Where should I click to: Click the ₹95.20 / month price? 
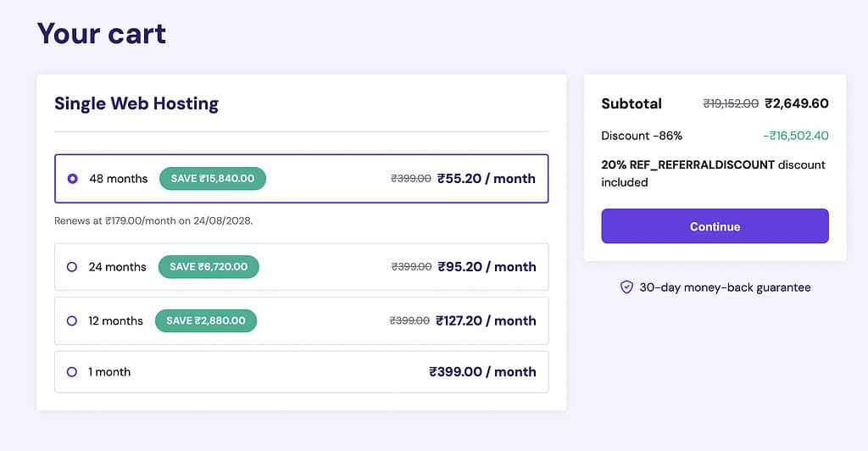pyautogui.click(x=487, y=267)
